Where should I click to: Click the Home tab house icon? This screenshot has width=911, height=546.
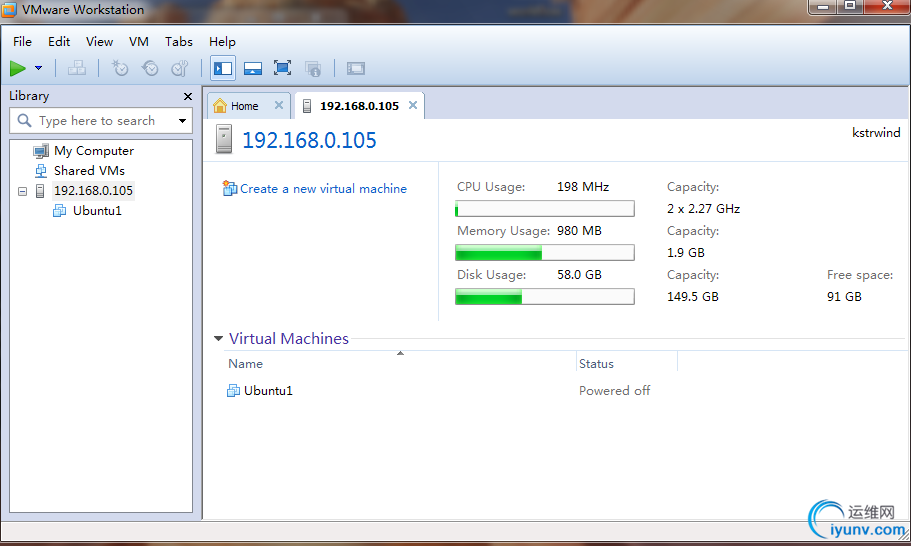click(x=220, y=106)
